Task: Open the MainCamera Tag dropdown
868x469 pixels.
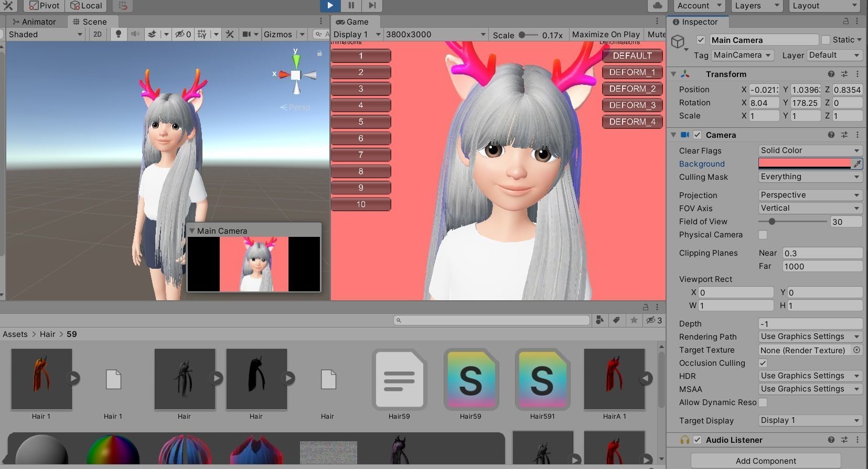Action: pyautogui.click(x=742, y=55)
